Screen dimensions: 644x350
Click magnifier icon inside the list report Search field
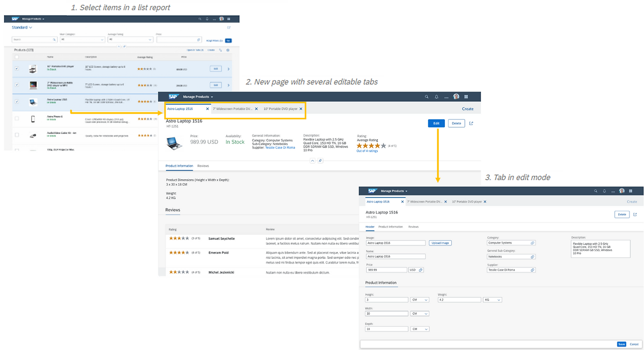(54, 39)
